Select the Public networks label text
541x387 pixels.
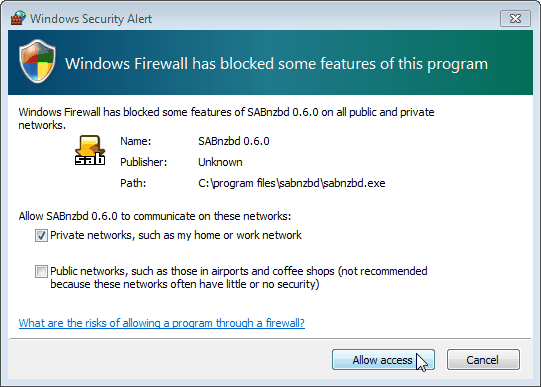pyautogui.click(x=239, y=278)
